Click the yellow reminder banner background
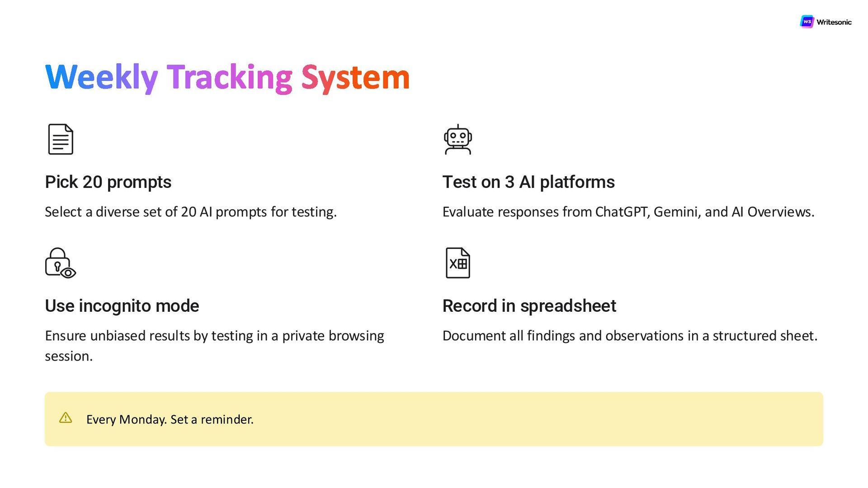The height and width of the screenshot is (488, 868). 542,419
